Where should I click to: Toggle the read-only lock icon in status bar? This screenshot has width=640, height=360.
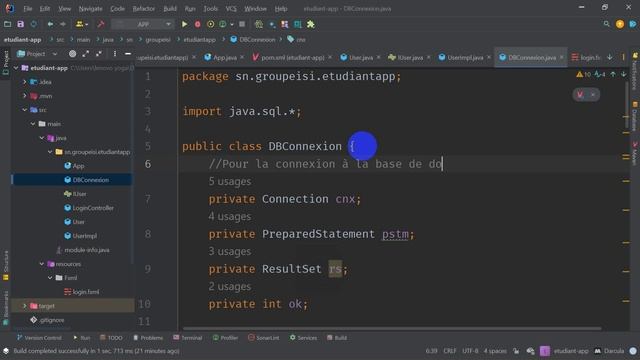516,351
